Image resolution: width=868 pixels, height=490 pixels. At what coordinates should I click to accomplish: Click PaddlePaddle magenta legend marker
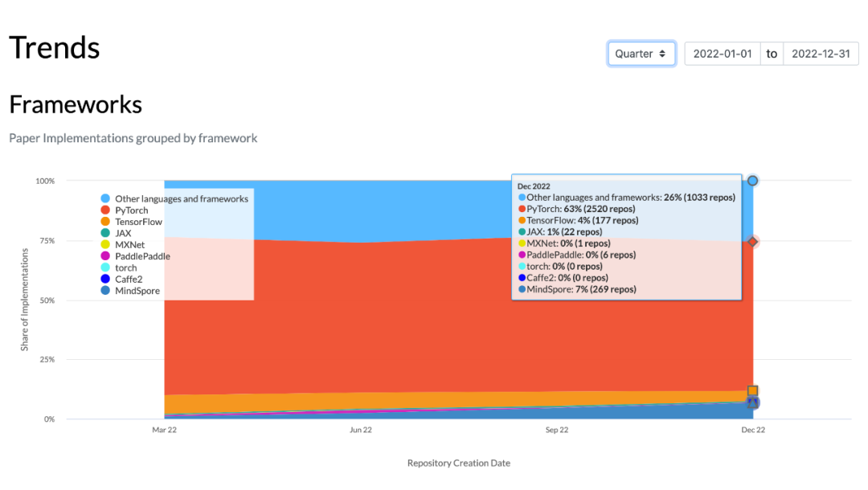tap(105, 256)
